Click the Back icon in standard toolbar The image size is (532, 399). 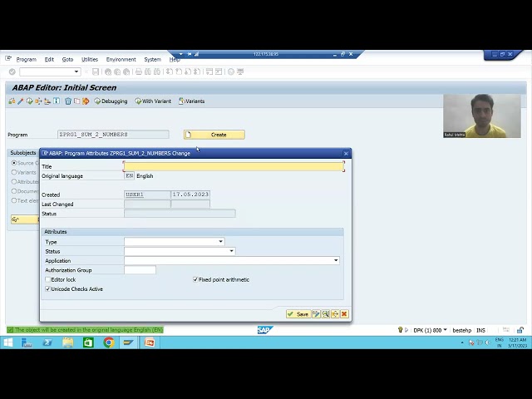[108, 71]
